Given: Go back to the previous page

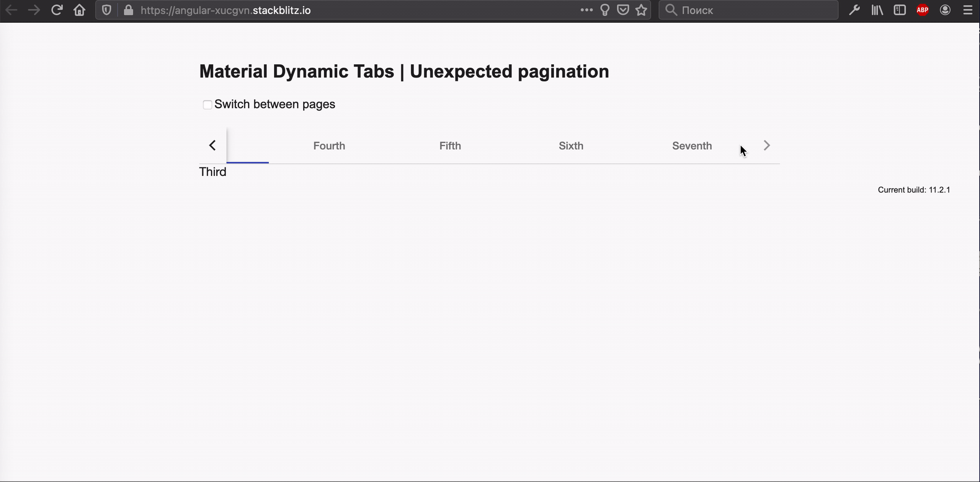Looking at the screenshot, I should coord(11,10).
